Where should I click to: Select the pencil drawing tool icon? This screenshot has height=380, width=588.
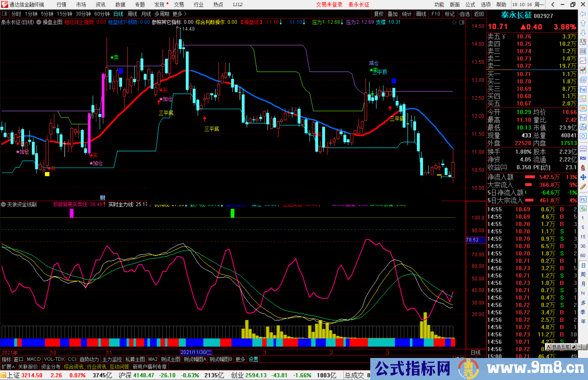[x=583, y=187]
